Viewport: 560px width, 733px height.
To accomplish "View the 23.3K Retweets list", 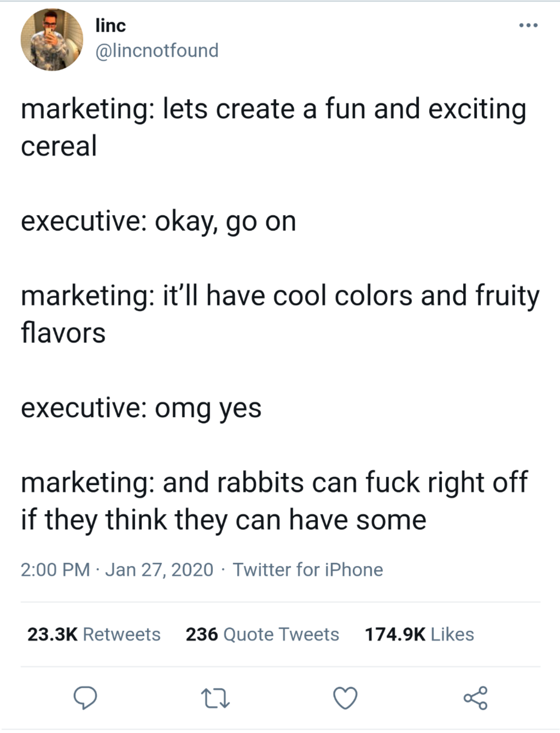I will [x=94, y=634].
